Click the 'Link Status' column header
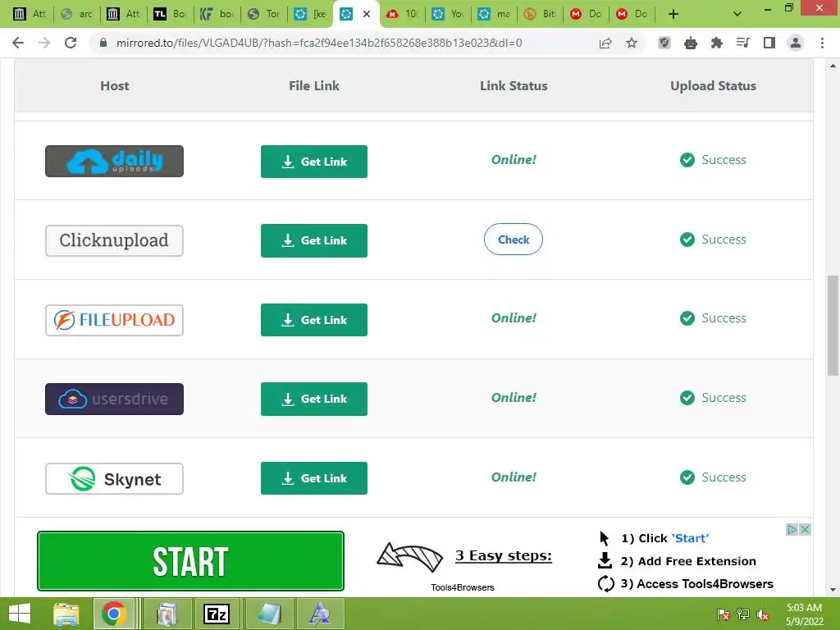The height and width of the screenshot is (630, 840). (514, 85)
